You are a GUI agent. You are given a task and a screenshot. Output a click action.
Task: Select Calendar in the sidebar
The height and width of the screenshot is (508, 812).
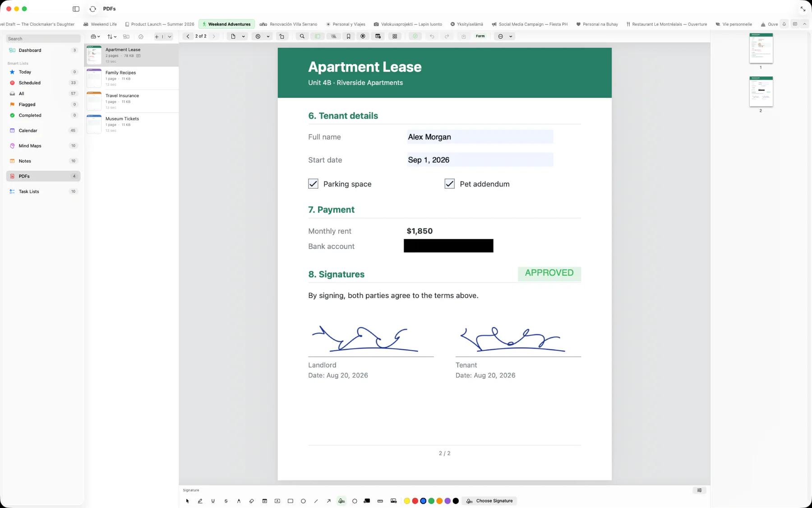[x=43, y=130]
